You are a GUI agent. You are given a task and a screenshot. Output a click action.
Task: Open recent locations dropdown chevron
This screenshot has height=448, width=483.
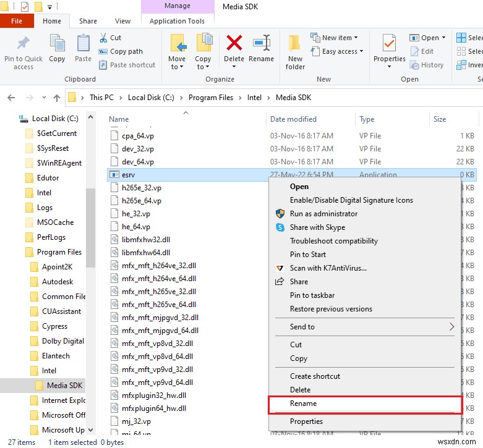click(x=44, y=98)
